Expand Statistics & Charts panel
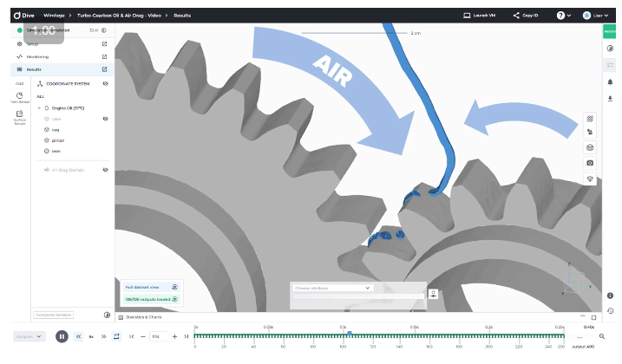622x364 pixels. coord(140,317)
